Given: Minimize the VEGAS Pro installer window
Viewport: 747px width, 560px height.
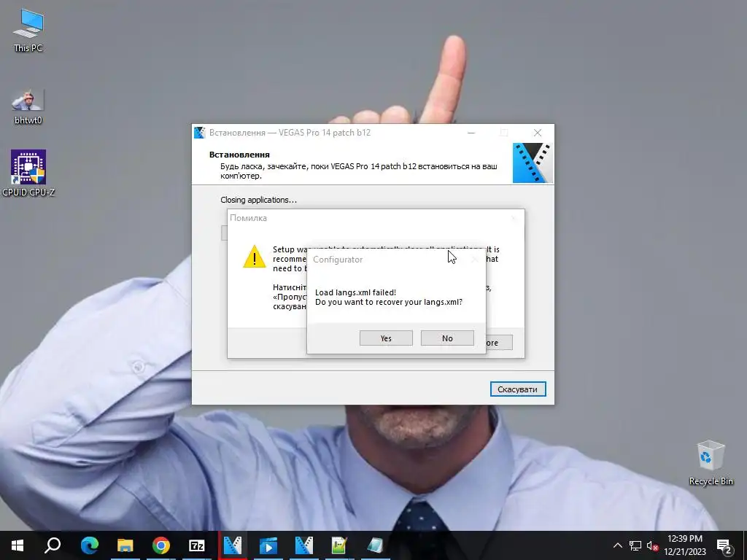Looking at the screenshot, I should [x=471, y=133].
